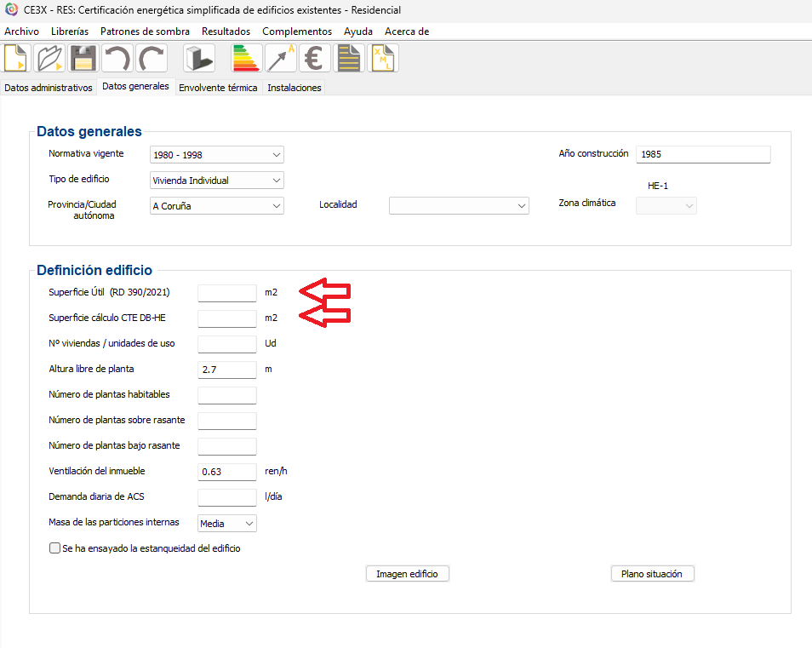Viewport: 812px width, 648px height.
Task: Create a new project file
Action: pyautogui.click(x=17, y=58)
